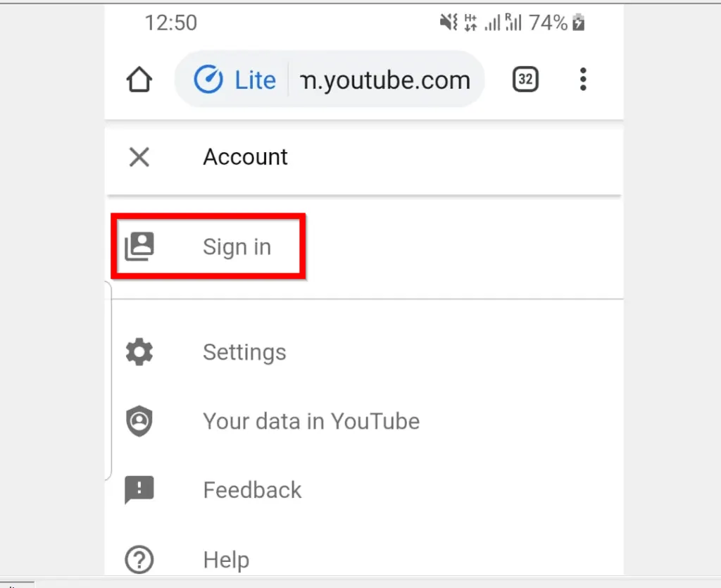Click the Feedback speech bubble icon
Image resolution: width=721 pixels, height=588 pixels.
tap(139, 489)
